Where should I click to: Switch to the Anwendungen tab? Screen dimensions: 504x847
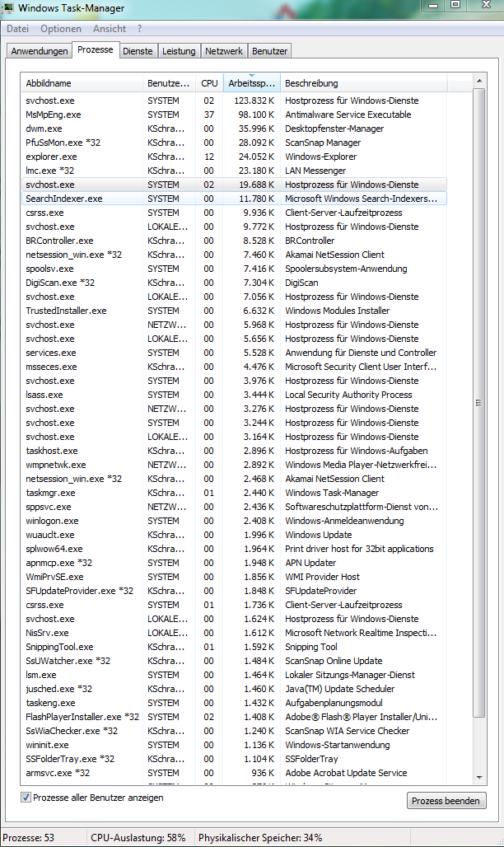[40, 51]
